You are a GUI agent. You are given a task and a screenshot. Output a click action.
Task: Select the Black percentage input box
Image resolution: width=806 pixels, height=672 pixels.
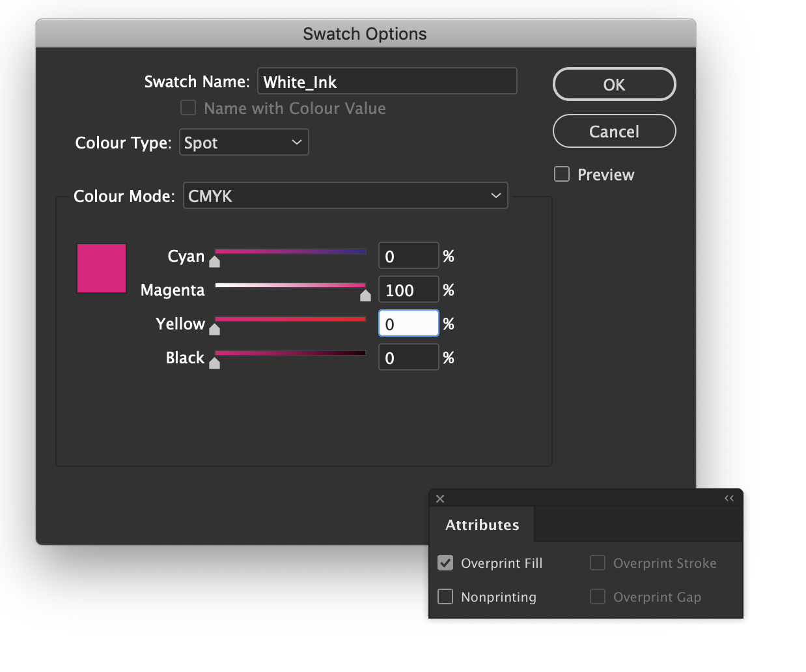click(408, 357)
